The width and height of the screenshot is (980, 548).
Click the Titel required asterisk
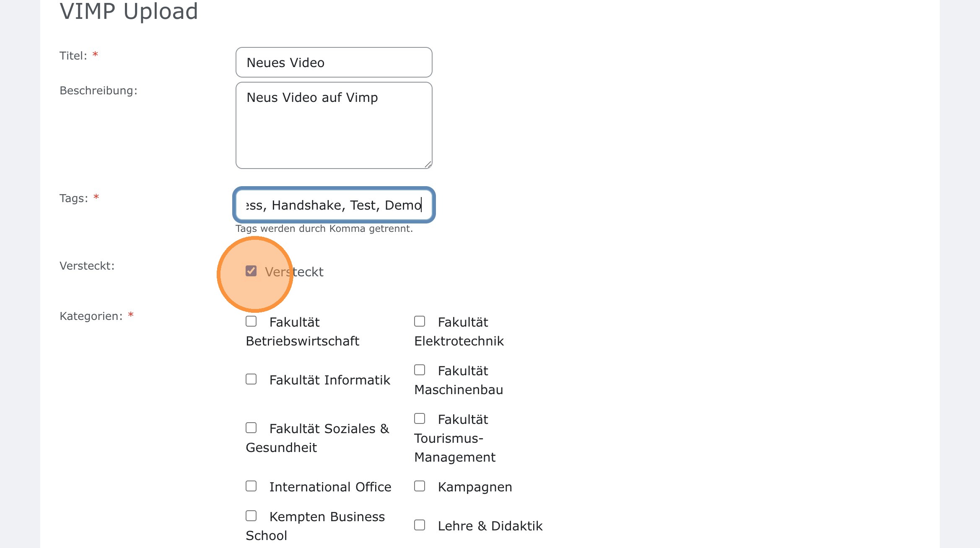click(x=95, y=54)
